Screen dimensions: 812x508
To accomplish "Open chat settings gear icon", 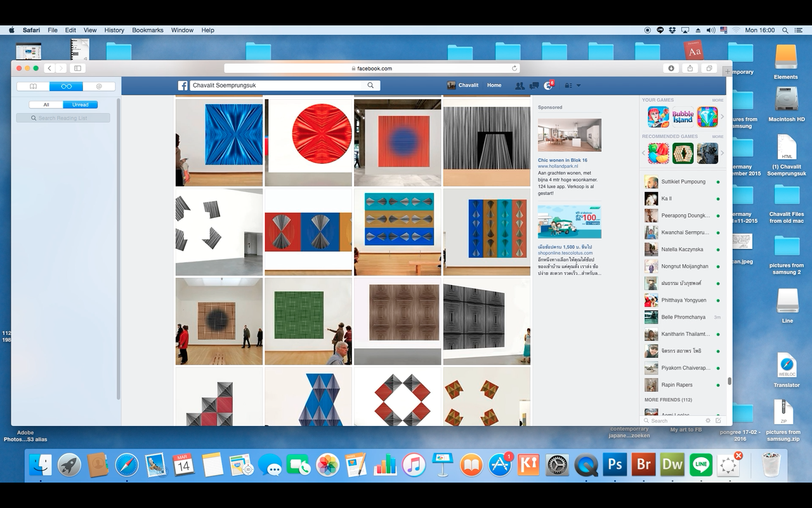I will pyautogui.click(x=708, y=420).
